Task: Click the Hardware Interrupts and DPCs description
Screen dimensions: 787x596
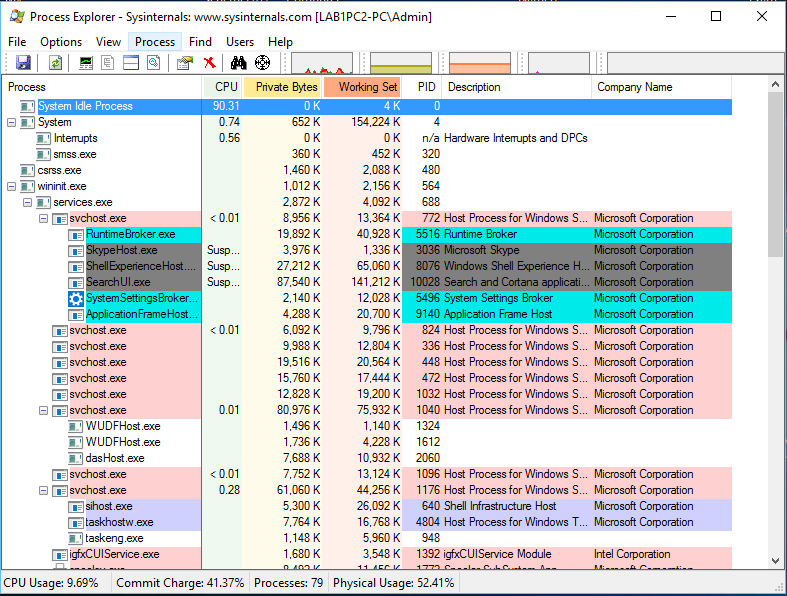Action: [x=515, y=138]
